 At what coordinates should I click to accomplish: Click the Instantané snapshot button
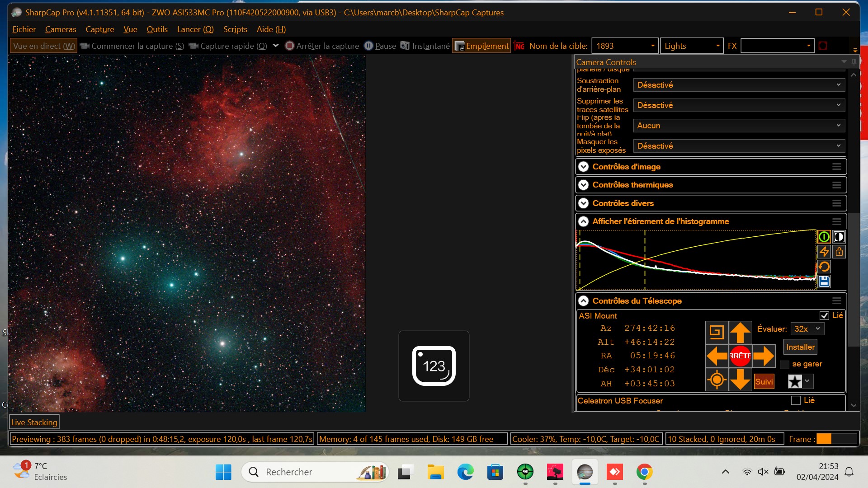[x=425, y=46]
